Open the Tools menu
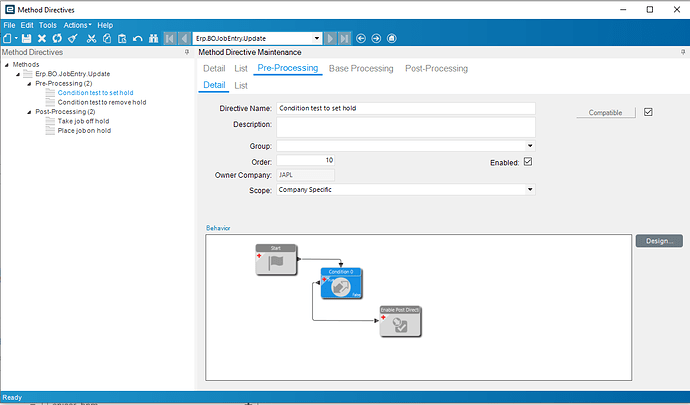 pos(48,25)
